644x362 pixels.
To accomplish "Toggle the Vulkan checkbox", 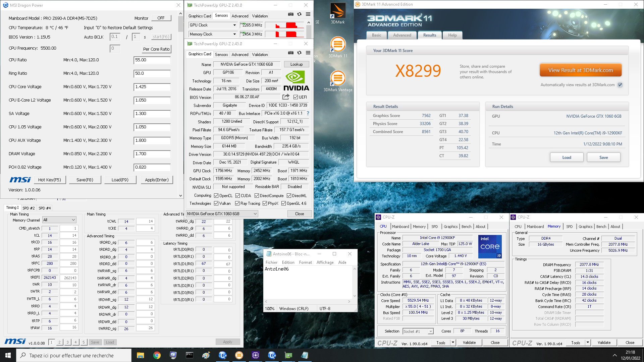I will click(x=216, y=203).
